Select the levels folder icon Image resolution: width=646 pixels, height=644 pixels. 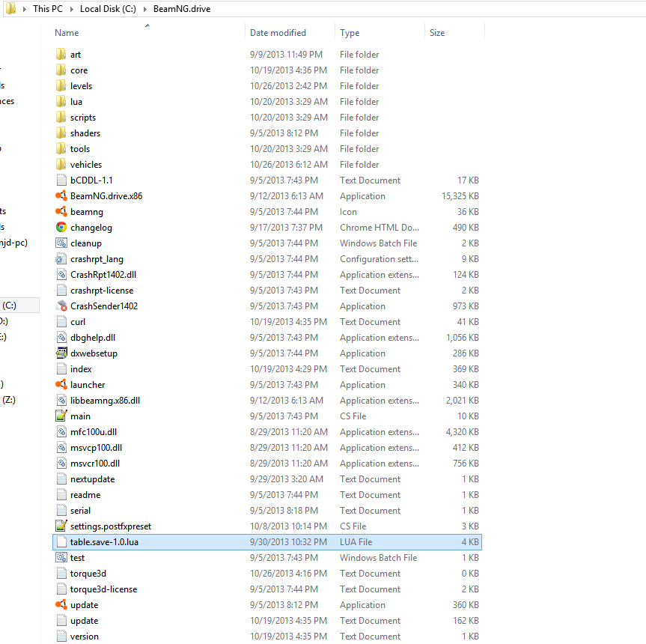[61, 85]
